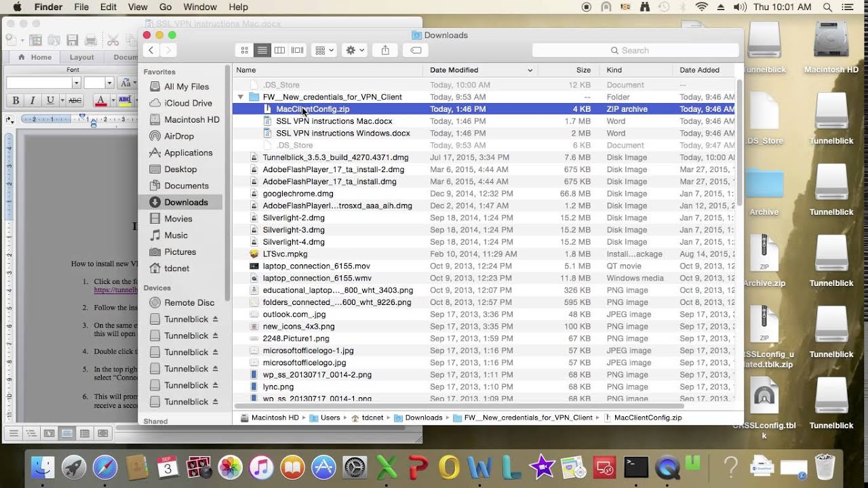The width and height of the screenshot is (868, 488).
Task: Switch Finder to icon view
Action: (245, 50)
